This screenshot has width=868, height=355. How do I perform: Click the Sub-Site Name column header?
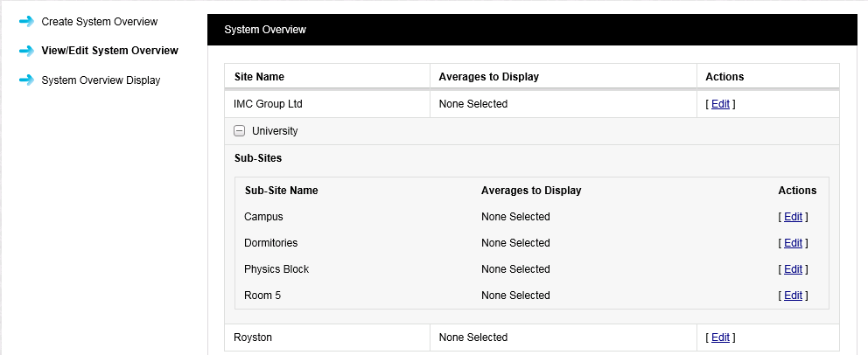pos(281,191)
